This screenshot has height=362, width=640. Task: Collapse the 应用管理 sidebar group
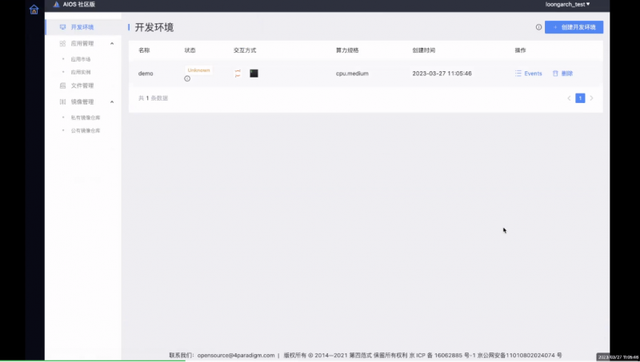coord(112,44)
